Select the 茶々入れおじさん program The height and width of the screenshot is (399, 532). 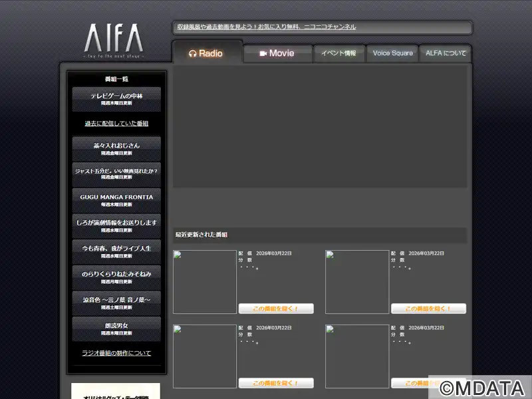coord(116,148)
